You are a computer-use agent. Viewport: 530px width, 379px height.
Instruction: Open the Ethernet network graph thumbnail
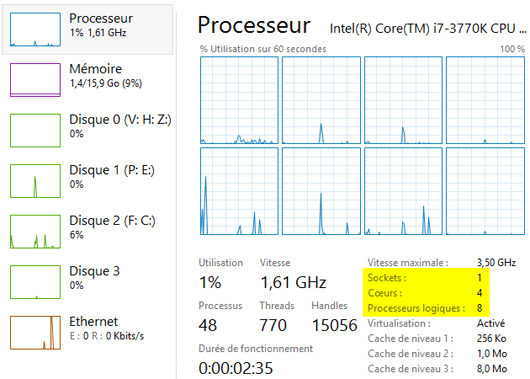click(x=35, y=333)
